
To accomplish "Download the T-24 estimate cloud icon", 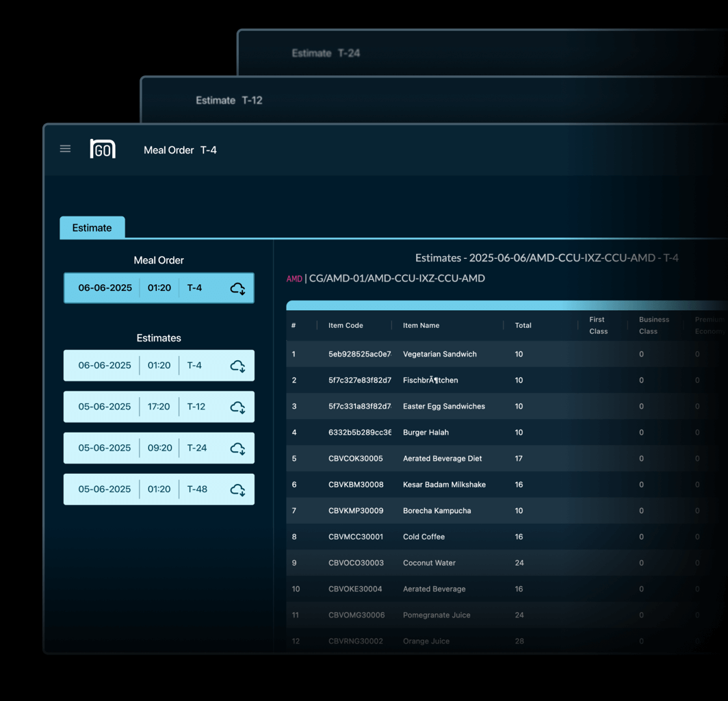I will [237, 448].
